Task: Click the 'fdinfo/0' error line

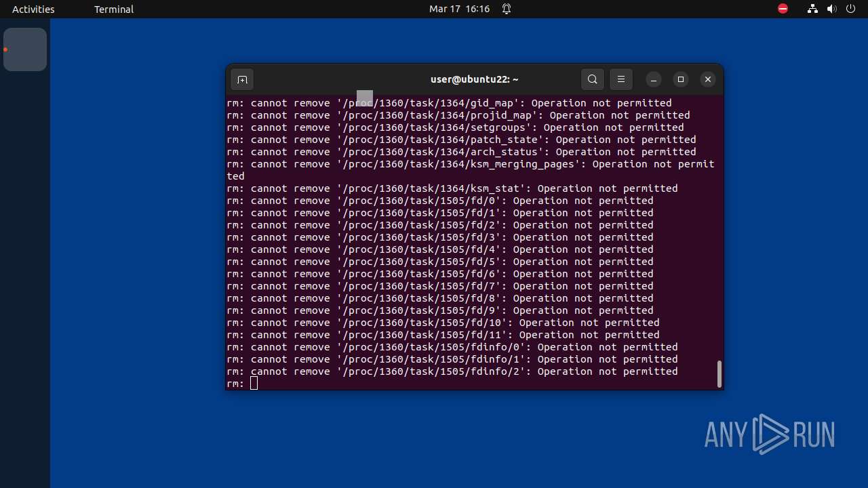Action: click(x=452, y=347)
